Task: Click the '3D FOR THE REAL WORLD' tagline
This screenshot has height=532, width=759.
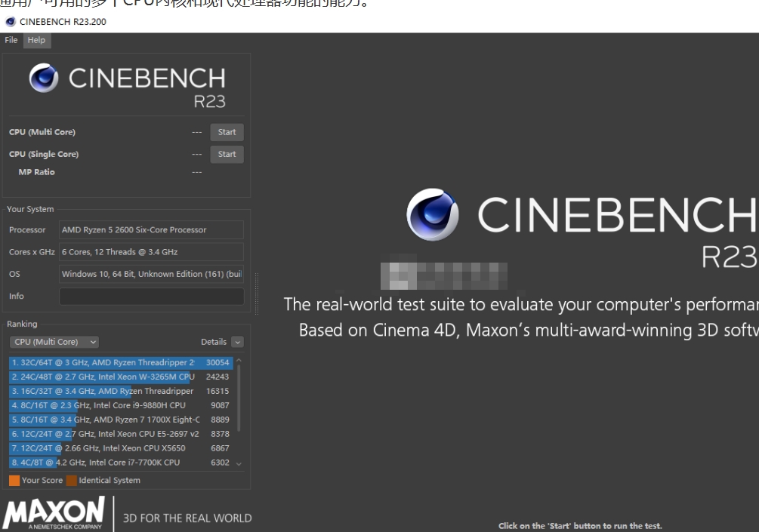Action: tap(187, 518)
